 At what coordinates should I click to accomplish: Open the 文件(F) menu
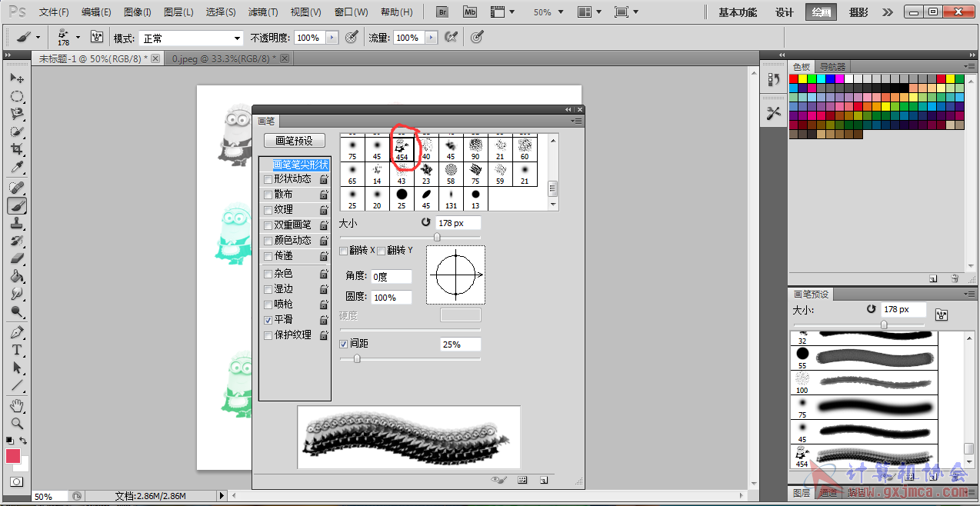(x=54, y=12)
